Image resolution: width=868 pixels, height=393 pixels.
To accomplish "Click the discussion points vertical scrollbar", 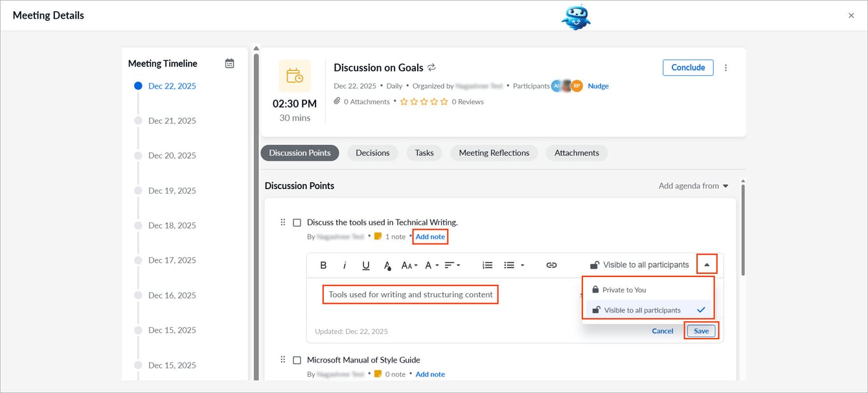I will (743, 230).
